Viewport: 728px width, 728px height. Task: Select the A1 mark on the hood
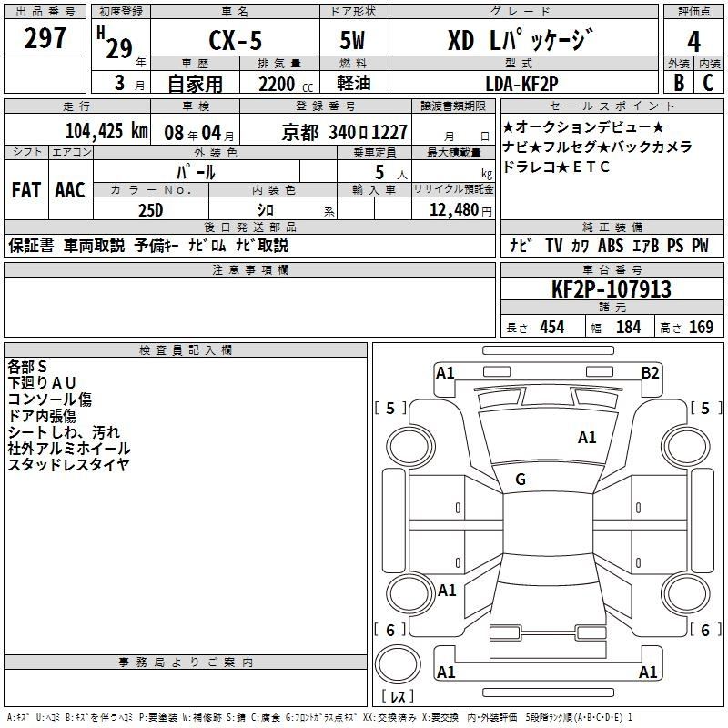coord(587,438)
